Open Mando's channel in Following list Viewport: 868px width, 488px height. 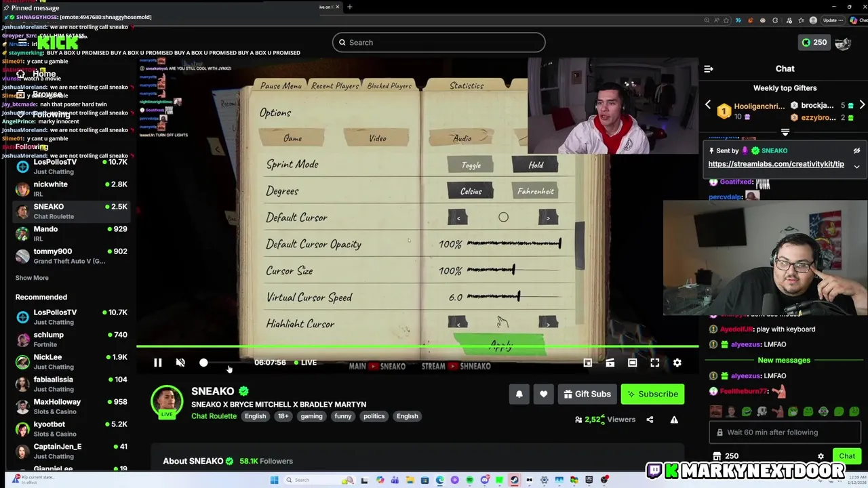click(71, 233)
